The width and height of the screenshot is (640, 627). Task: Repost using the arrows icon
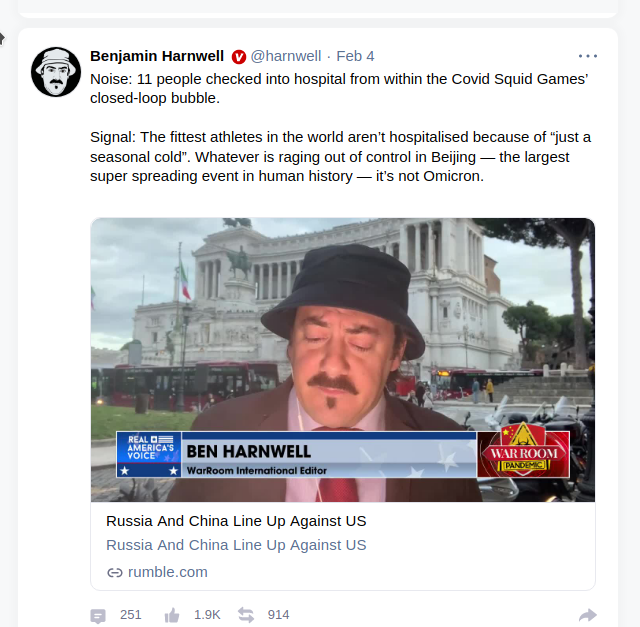pos(246,615)
